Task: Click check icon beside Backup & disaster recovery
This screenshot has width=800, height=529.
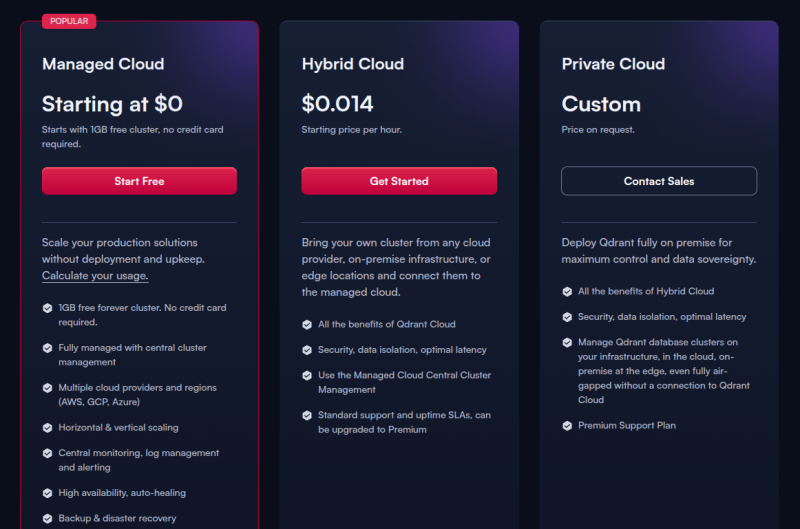Action: click(47, 519)
